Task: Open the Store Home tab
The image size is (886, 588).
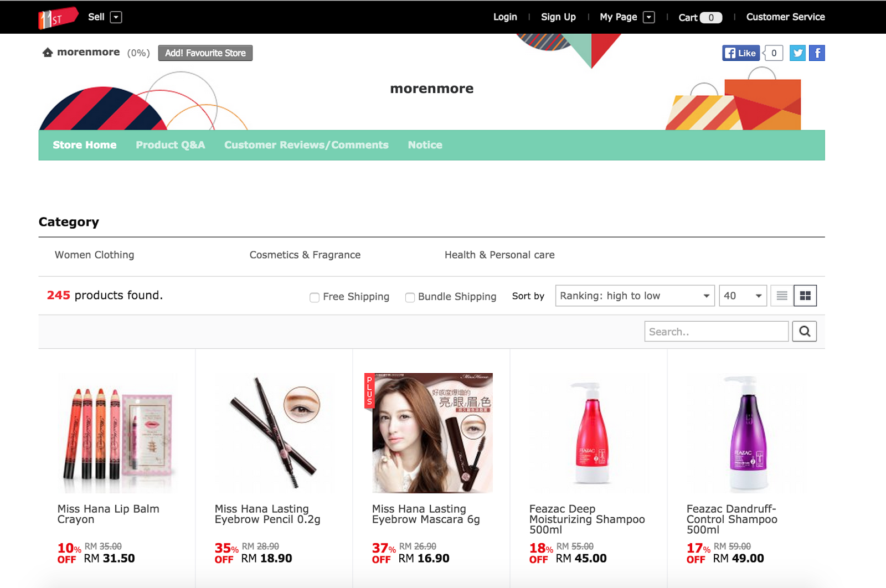Action: coord(85,145)
